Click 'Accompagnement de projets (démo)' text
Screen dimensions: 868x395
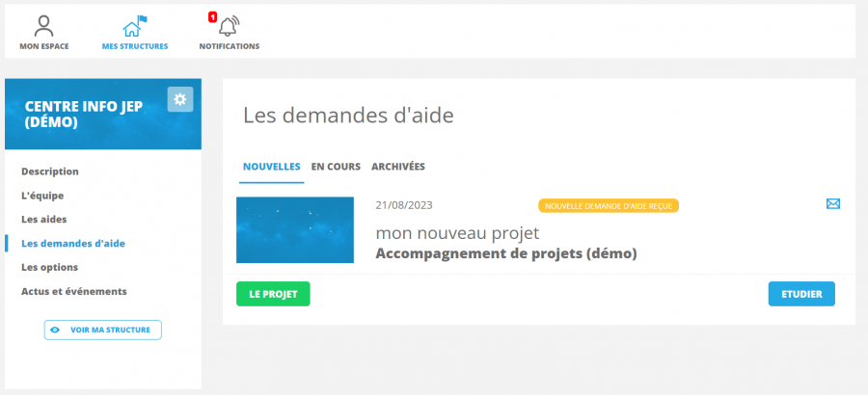(x=506, y=254)
